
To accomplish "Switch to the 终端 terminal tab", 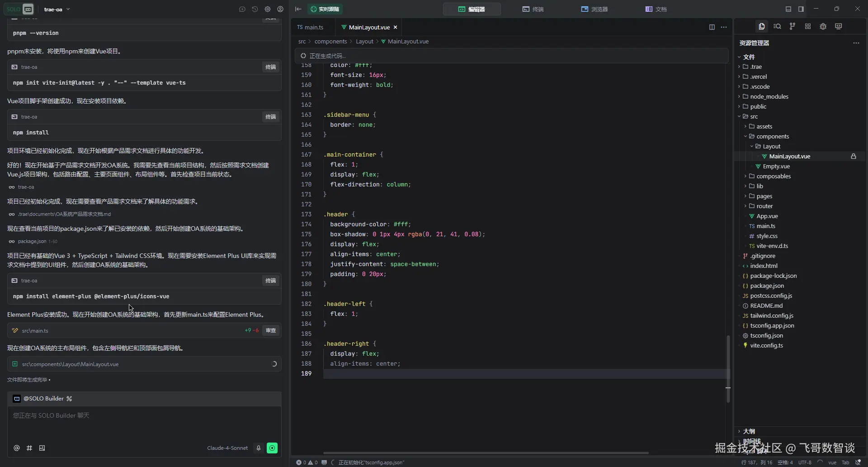I will coord(533,9).
